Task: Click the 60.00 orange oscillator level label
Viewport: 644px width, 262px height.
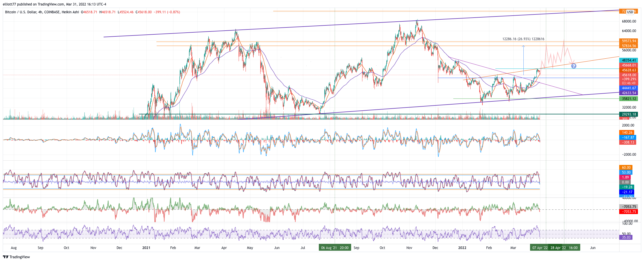Action: (x=626, y=168)
